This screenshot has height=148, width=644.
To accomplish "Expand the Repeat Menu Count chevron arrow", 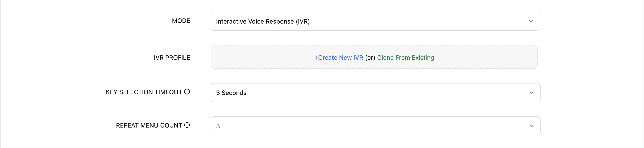I will 532,126.
